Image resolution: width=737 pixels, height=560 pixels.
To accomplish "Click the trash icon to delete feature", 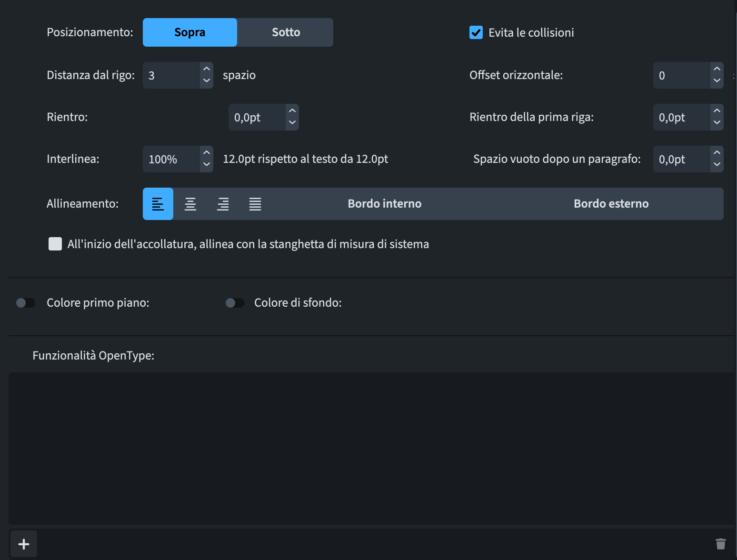I will click(720, 544).
